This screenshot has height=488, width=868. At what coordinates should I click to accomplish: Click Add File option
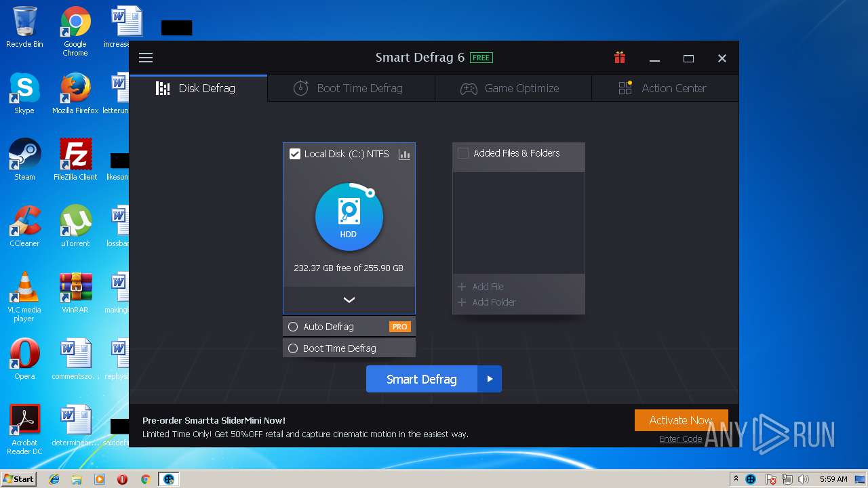pyautogui.click(x=481, y=287)
